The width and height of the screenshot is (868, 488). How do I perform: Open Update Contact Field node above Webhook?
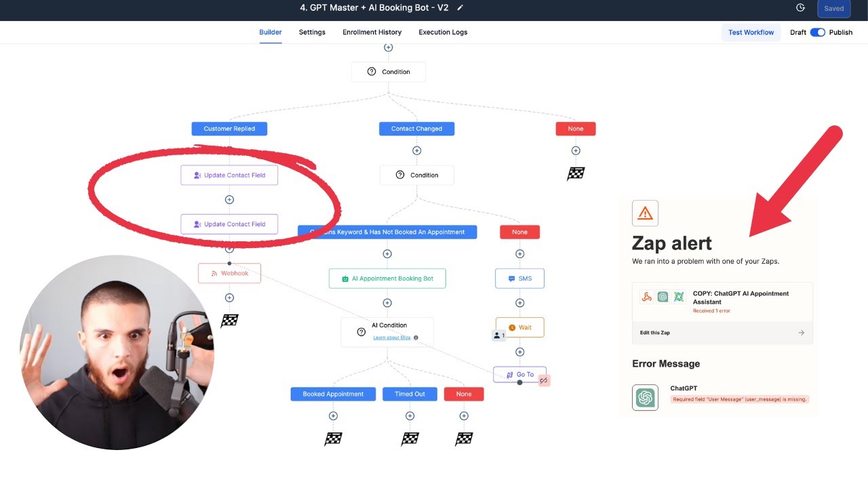coord(229,224)
